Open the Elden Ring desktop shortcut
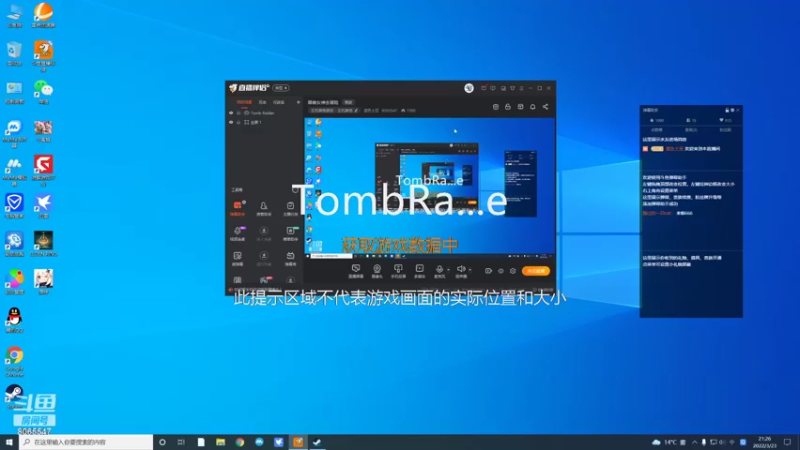 43,244
